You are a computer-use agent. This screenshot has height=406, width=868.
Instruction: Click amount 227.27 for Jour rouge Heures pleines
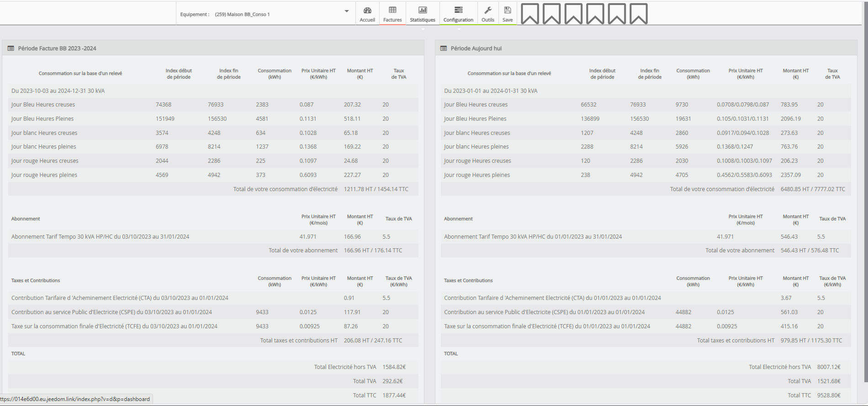coord(352,175)
